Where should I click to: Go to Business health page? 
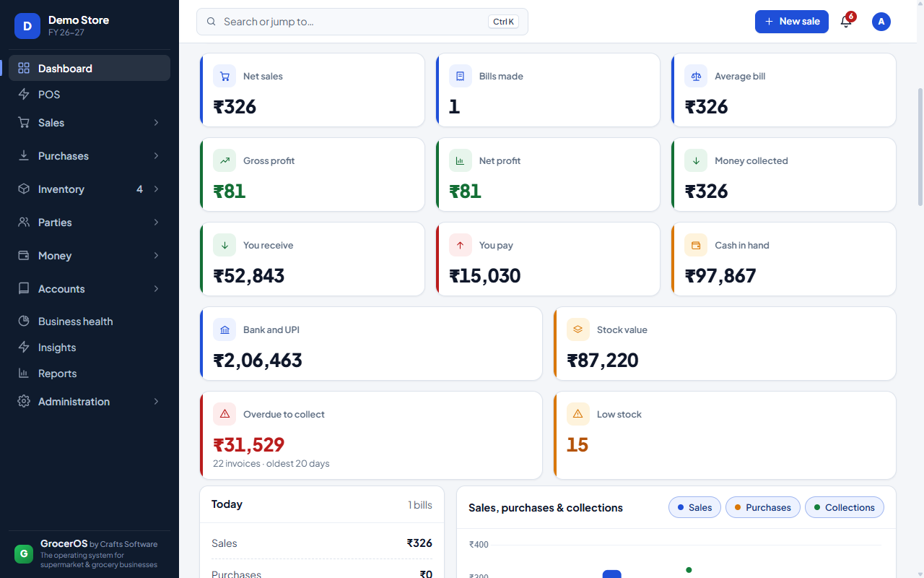tap(90, 322)
